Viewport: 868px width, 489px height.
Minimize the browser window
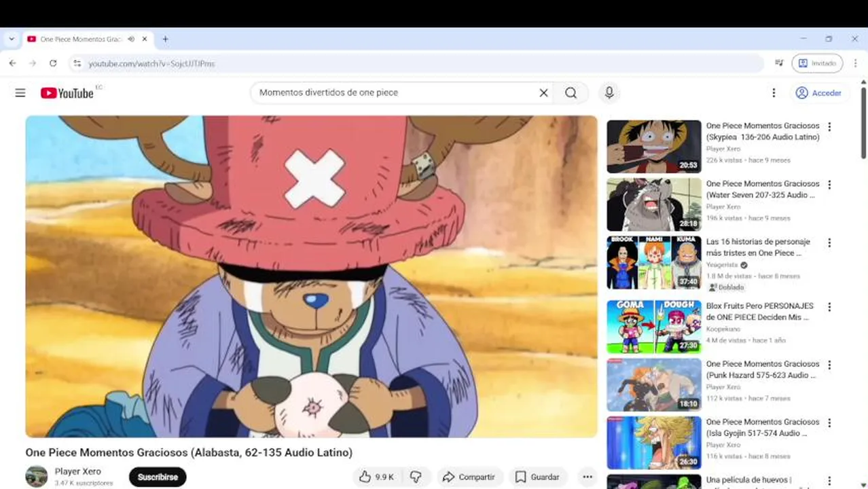coord(803,39)
